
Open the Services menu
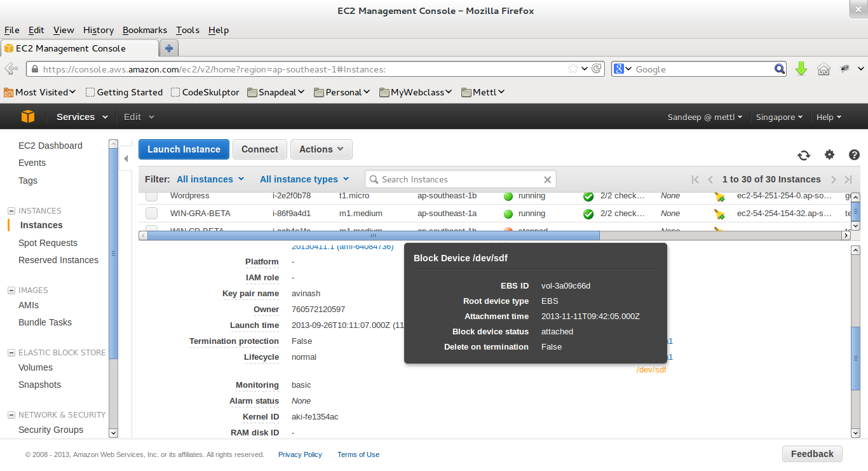point(82,117)
